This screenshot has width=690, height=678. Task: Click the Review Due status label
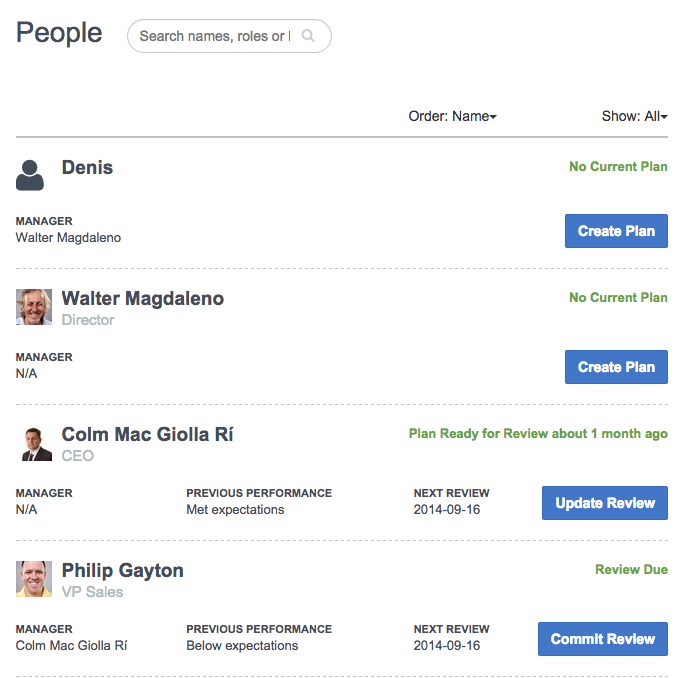coord(631,569)
